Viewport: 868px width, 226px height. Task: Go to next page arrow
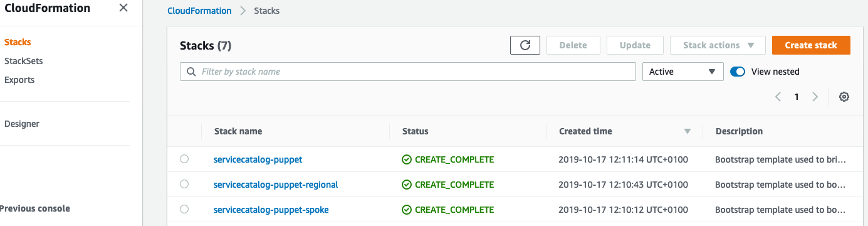click(815, 97)
